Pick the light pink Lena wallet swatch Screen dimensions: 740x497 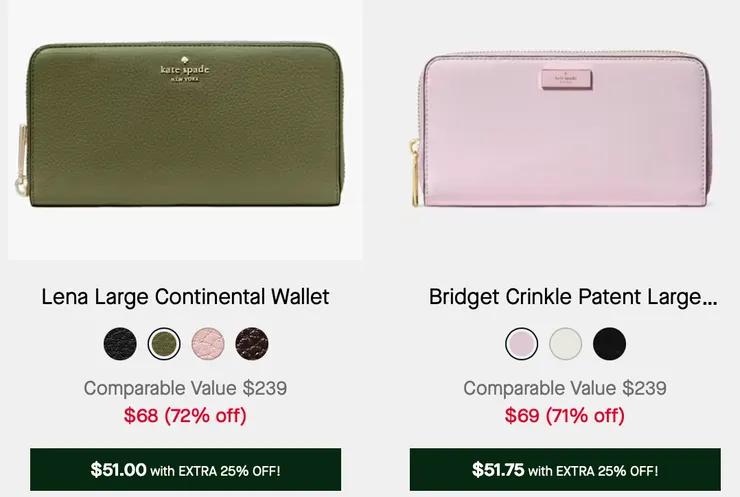pos(208,344)
